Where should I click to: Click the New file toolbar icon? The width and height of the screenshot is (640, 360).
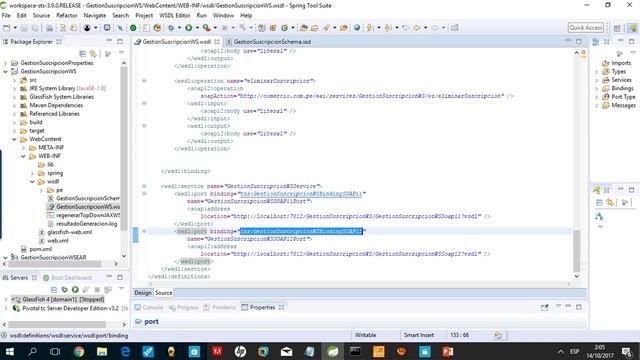[7, 28]
